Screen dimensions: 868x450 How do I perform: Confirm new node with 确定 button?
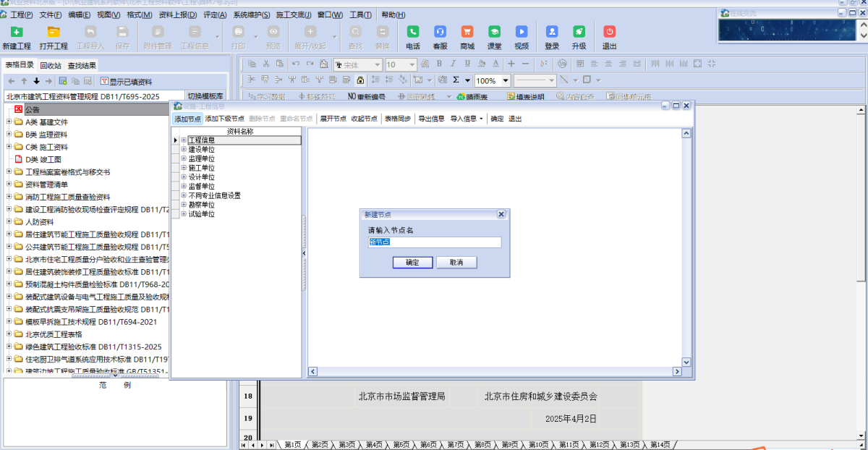pyautogui.click(x=412, y=262)
